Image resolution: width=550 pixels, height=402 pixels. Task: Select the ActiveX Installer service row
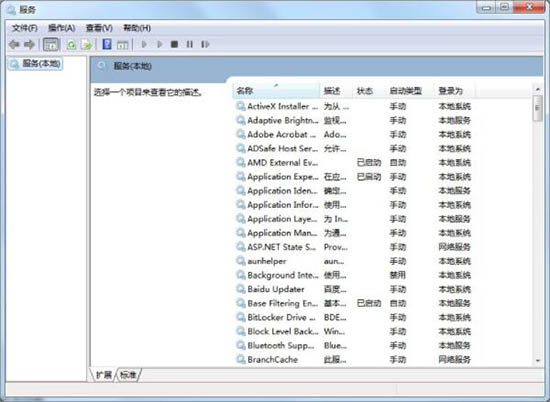pos(354,106)
